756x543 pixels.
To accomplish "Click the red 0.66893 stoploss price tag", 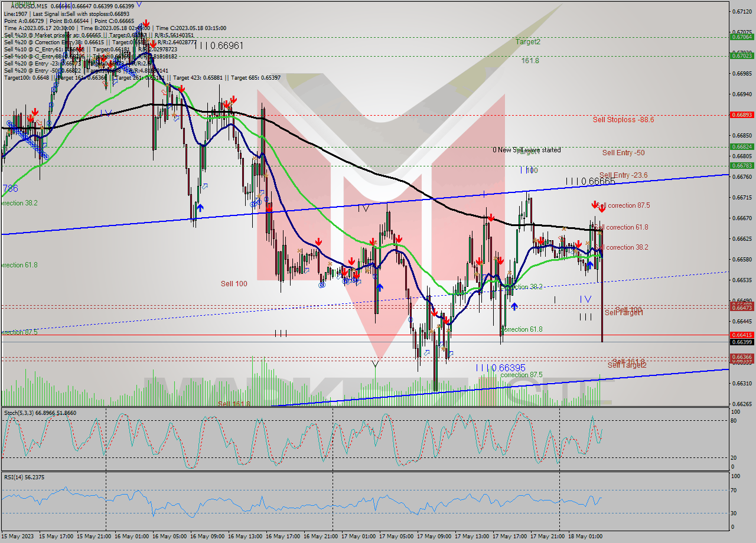I will (742, 115).
